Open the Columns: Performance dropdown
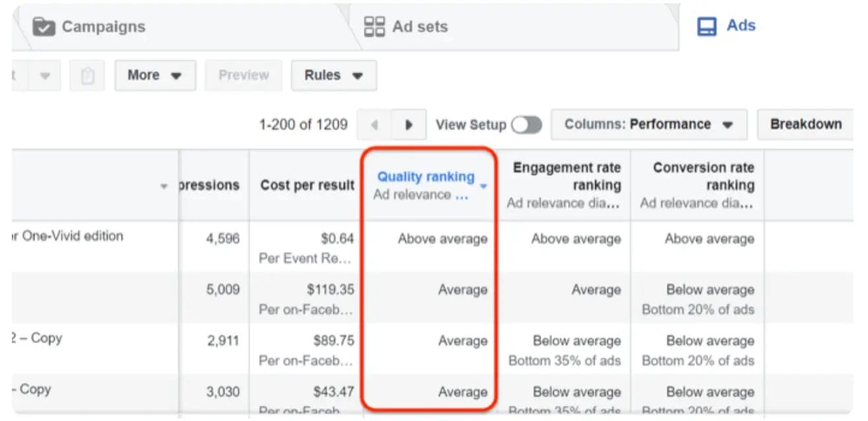 [648, 124]
